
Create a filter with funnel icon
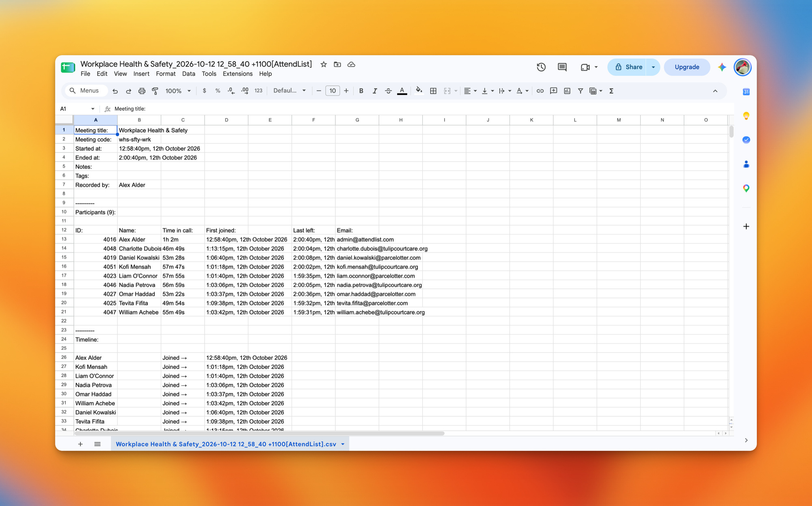click(x=581, y=91)
